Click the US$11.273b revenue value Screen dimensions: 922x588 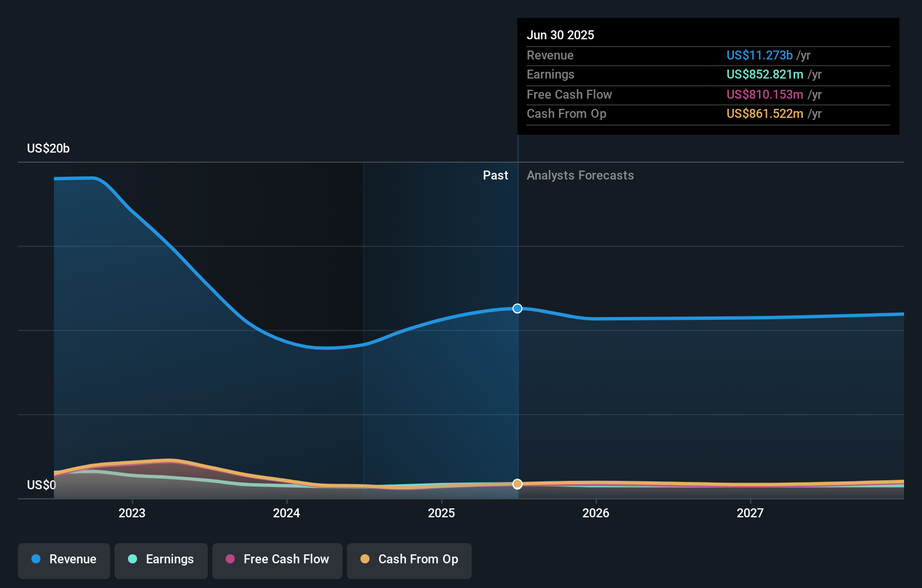point(760,55)
